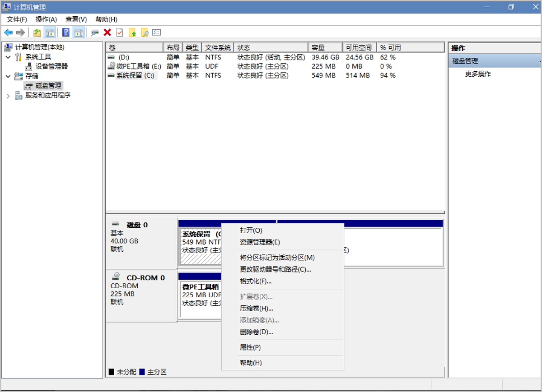Image resolution: width=542 pixels, height=392 pixels.
Task: Select 删除卷(D)... in the context menu
Action: [x=256, y=332]
